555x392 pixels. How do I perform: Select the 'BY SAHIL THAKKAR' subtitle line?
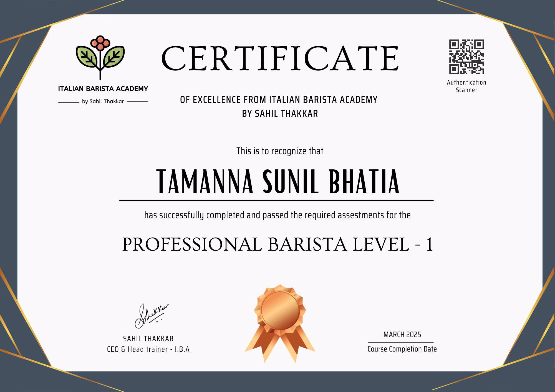pos(280,114)
